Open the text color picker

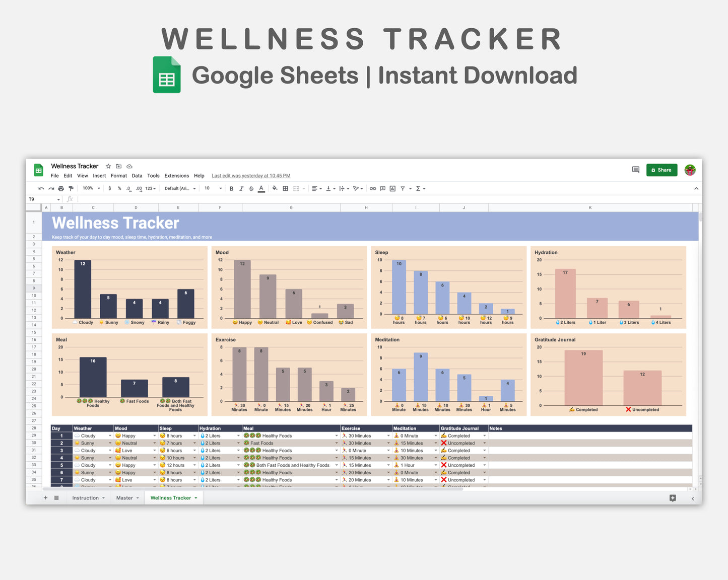coord(261,188)
